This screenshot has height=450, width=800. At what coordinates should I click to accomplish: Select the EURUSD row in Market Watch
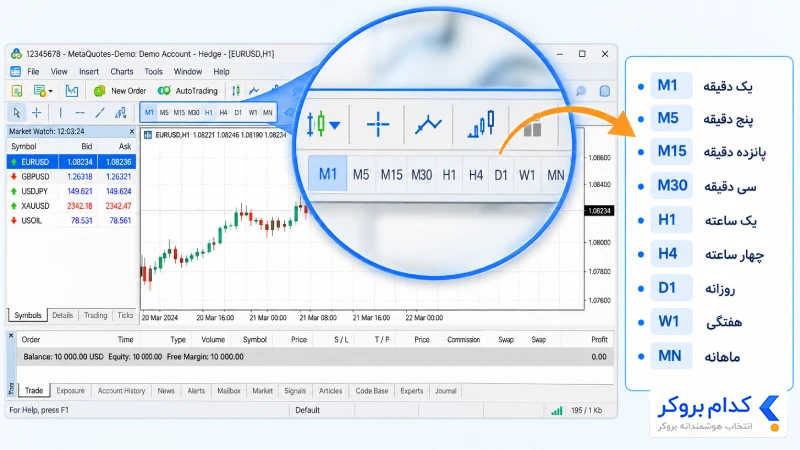71,162
